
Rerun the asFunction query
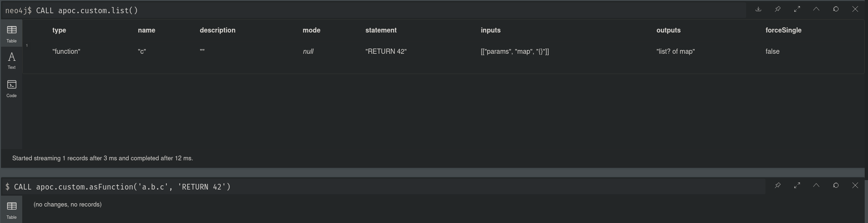pos(836,185)
